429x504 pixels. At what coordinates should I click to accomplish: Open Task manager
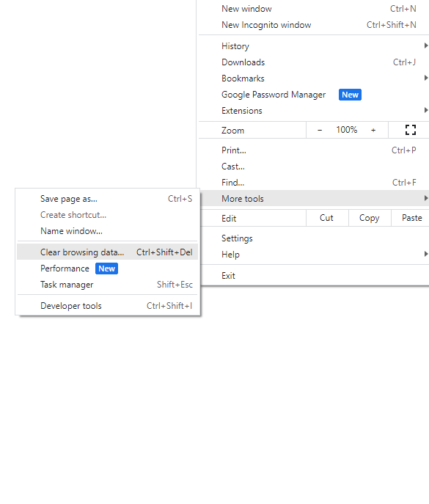(107, 285)
